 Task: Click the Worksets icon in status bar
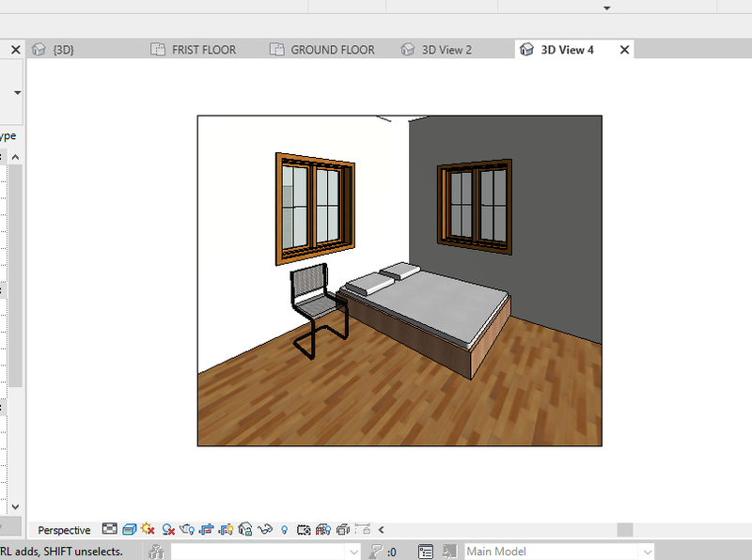[x=156, y=552]
